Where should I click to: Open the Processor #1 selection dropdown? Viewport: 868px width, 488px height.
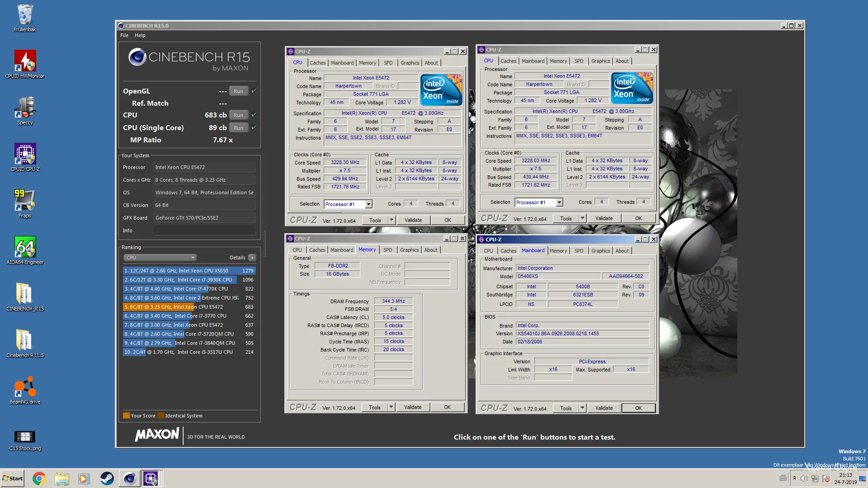click(368, 204)
